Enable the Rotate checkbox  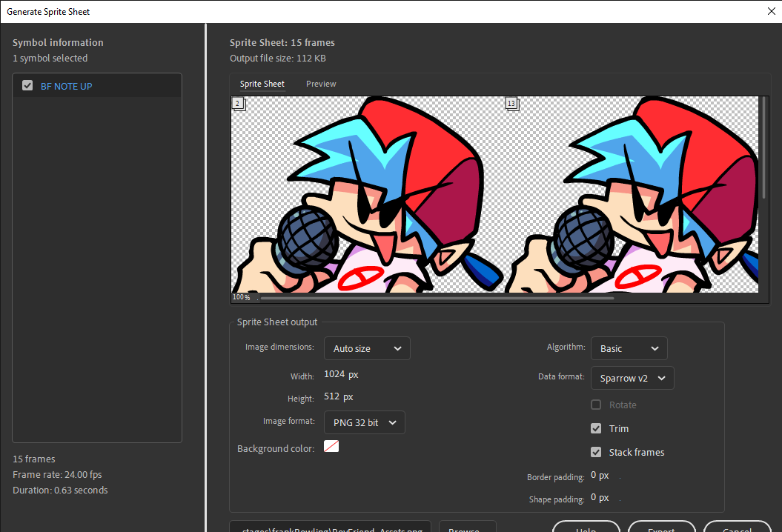pyautogui.click(x=596, y=405)
